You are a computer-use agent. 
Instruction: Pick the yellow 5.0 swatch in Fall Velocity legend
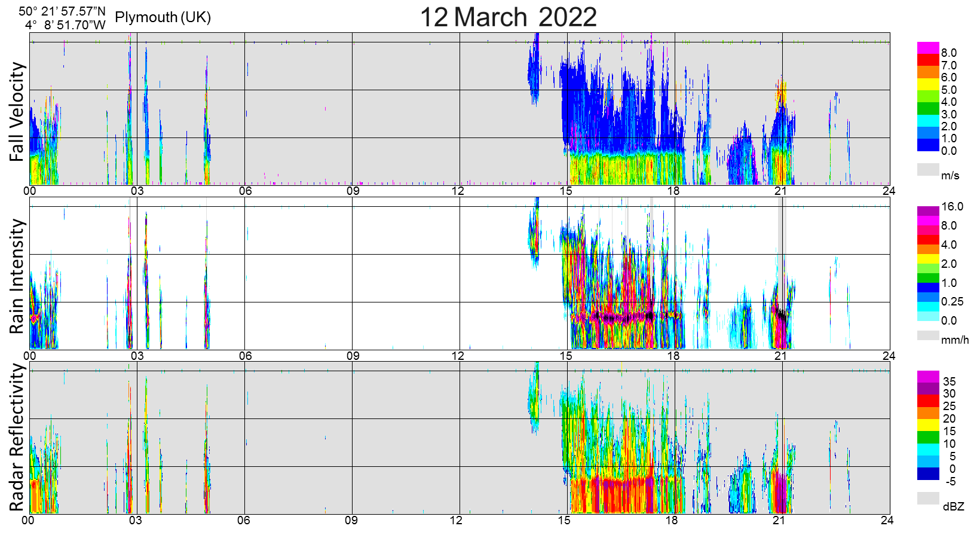click(928, 84)
